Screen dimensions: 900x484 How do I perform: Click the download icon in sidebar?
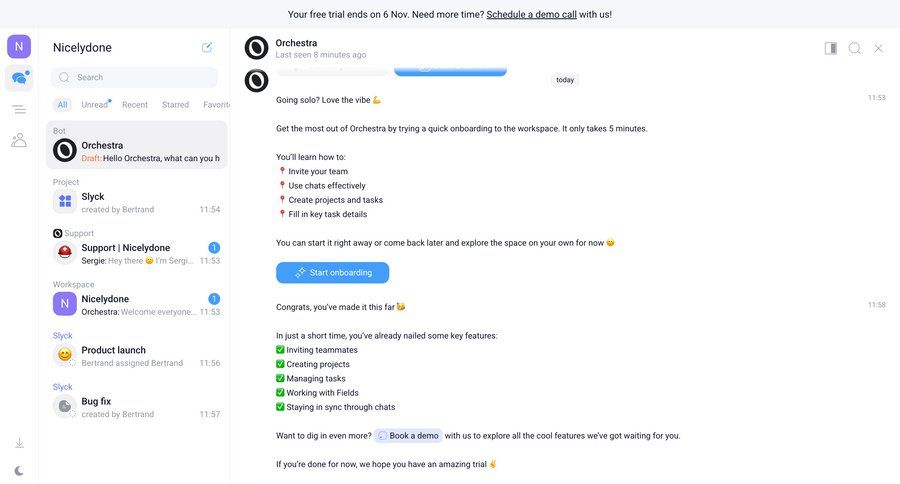click(19, 443)
